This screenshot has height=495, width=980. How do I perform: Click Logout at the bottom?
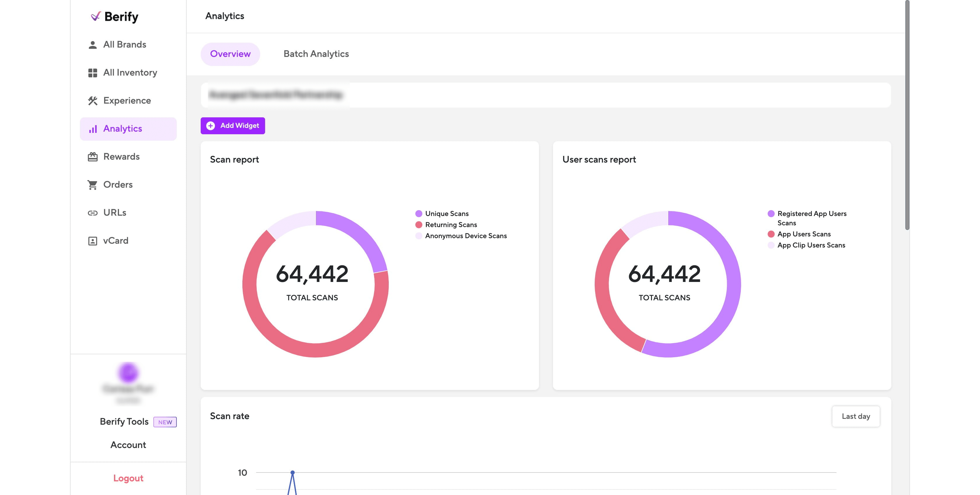128,478
